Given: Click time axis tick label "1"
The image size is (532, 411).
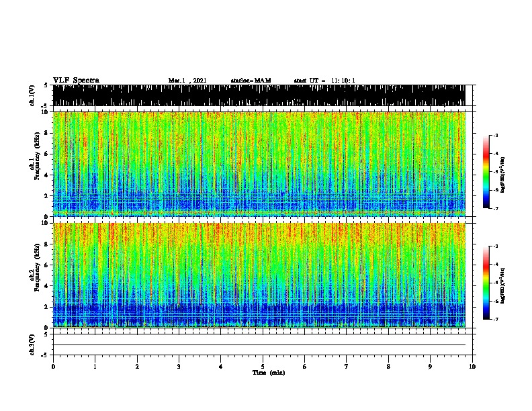Looking at the screenshot, I should pos(95,367).
